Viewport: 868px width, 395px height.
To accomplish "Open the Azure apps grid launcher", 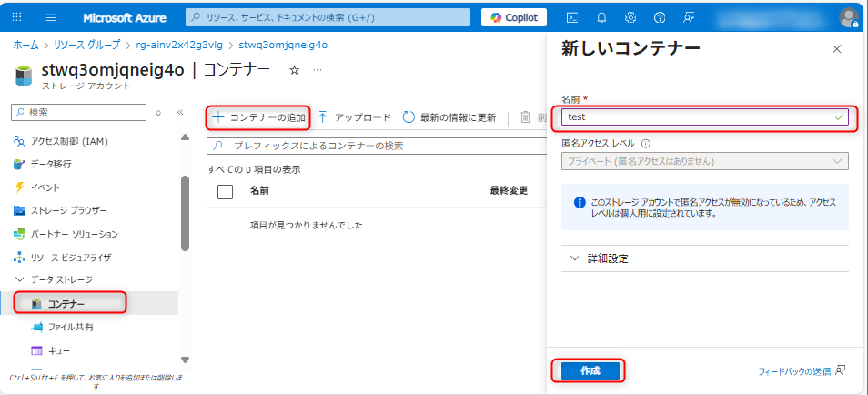I will tap(17, 17).
